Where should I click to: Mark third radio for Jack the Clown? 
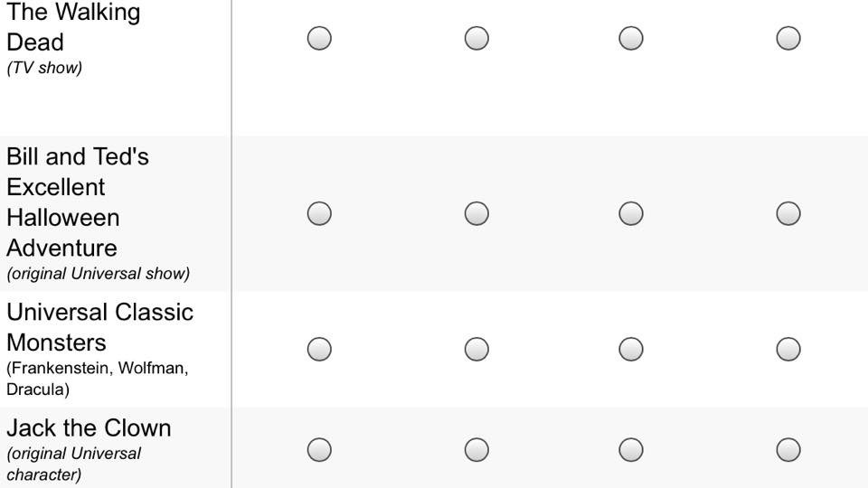click(x=631, y=450)
